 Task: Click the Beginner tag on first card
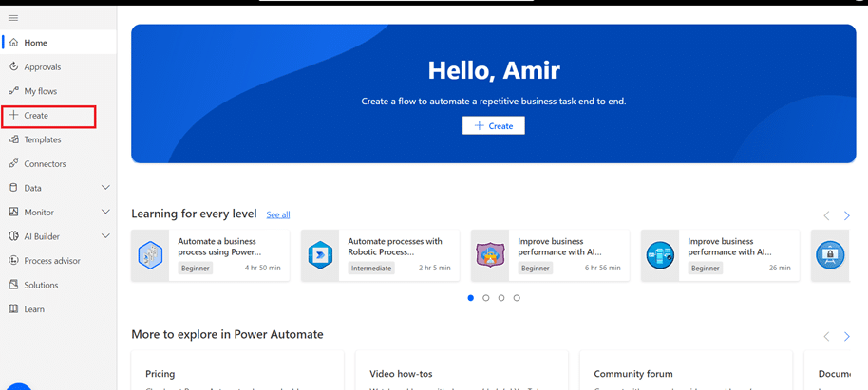(x=196, y=268)
